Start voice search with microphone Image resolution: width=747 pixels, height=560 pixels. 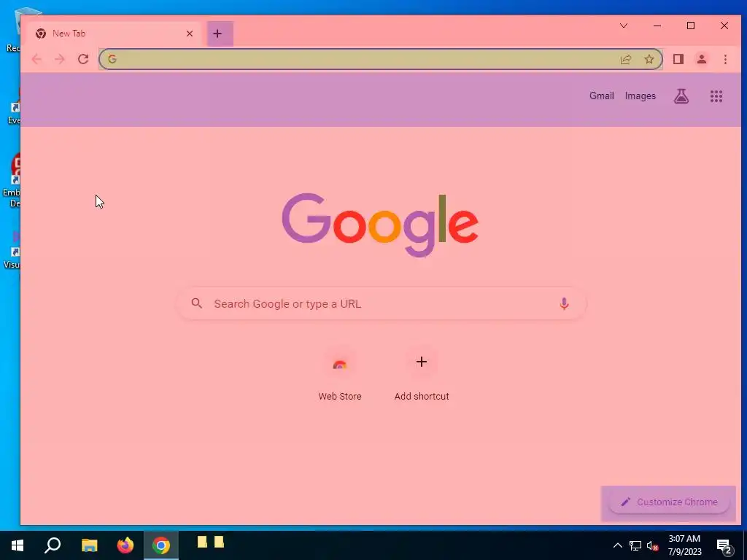click(x=564, y=304)
